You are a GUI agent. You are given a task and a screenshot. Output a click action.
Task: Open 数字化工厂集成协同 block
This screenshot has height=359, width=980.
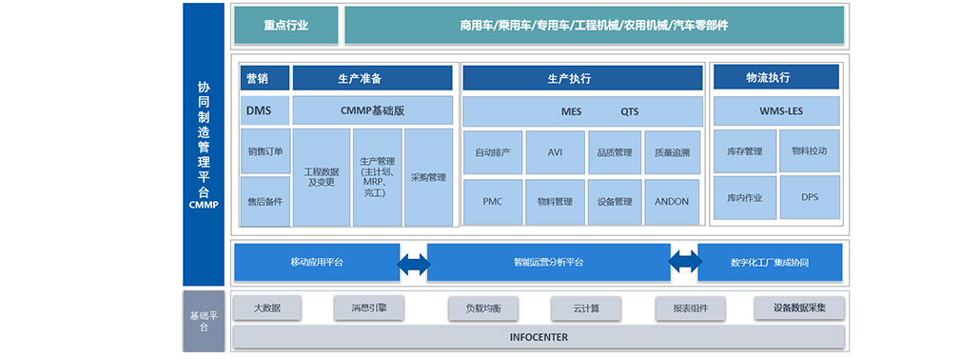click(x=770, y=263)
